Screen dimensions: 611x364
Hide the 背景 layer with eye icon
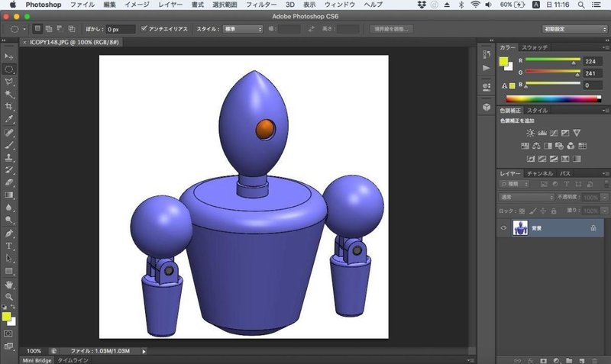(x=503, y=227)
